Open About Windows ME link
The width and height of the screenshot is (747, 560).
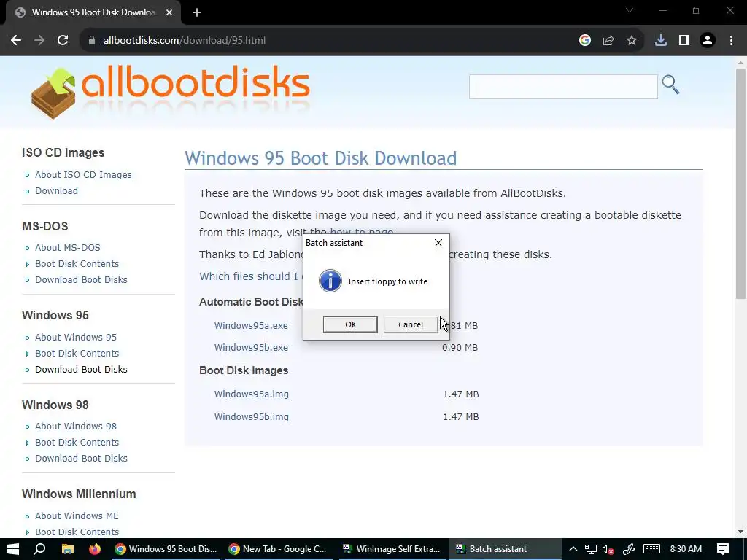coord(77,516)
